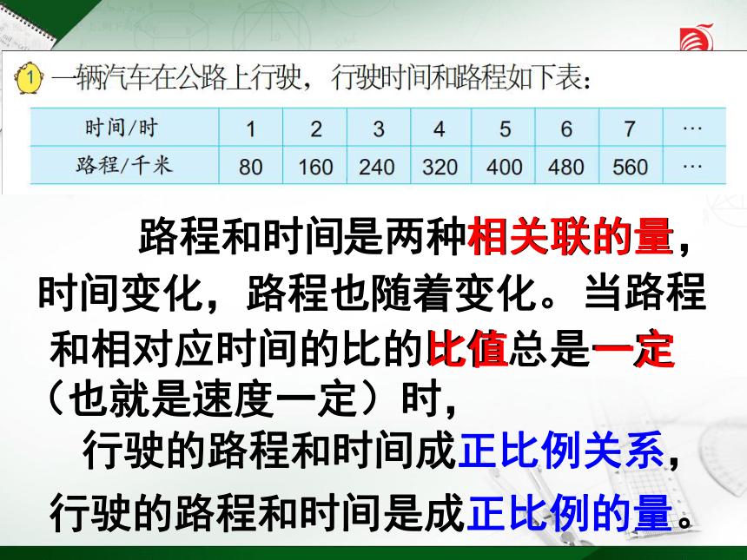Click the text '（也就是速度一定）时'
Image resolution: width=747 pixels, height=560 pixels.
[244, 399]
